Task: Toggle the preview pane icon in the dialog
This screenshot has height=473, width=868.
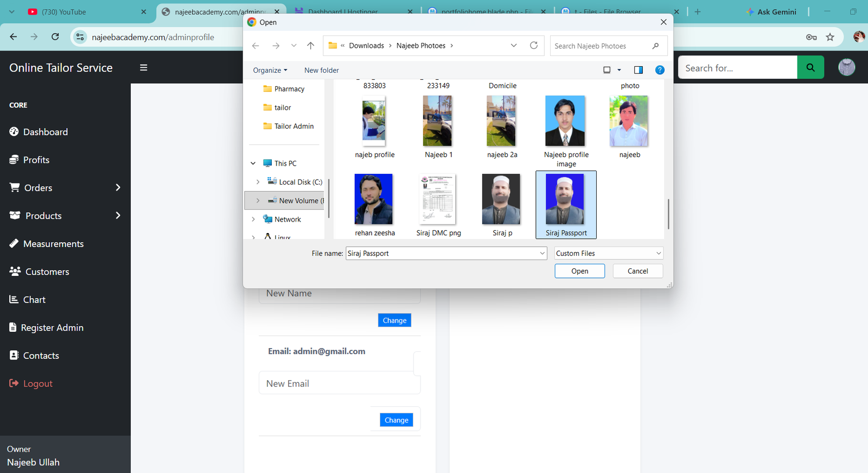Action: click(639, 70)
